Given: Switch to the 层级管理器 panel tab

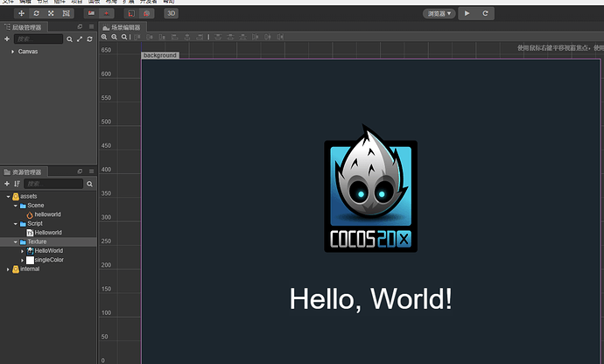Looking at the screenshot, I should pos(23,27).
